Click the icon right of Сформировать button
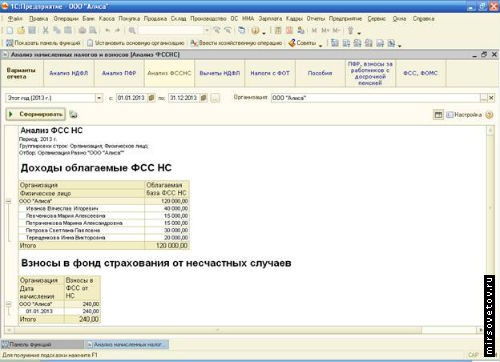This screenshot has height=362, width=500. click(x=73, y=115)
